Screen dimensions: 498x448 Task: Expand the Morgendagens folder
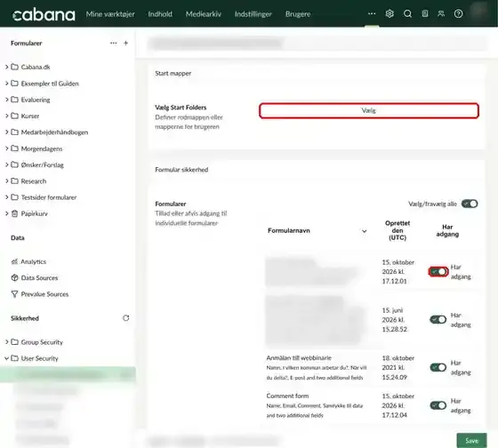click(x=7, y=148)
